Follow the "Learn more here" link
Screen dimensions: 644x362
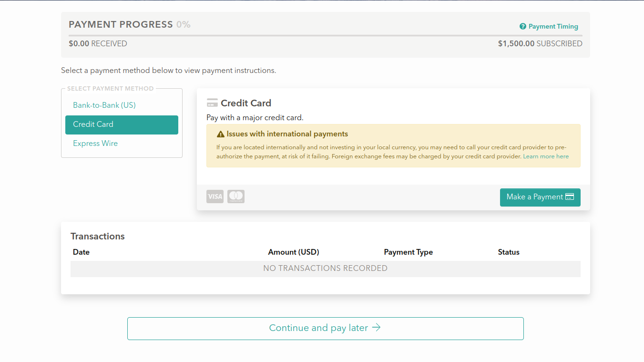point(546,156)
